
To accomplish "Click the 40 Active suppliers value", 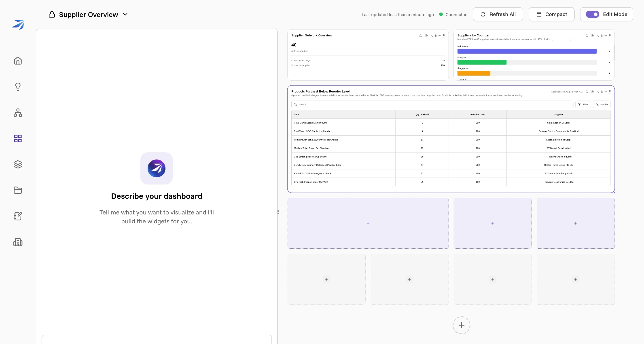I will click(x=294, y=45).
